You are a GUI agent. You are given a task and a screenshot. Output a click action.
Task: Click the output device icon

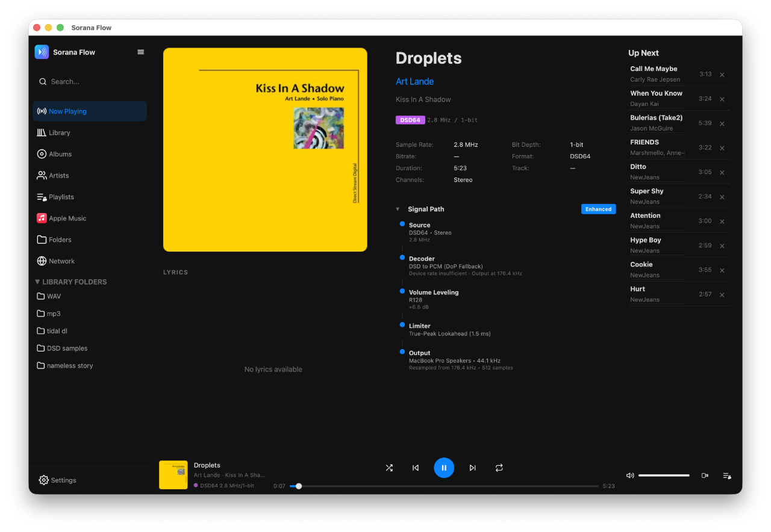coord(705,475)
